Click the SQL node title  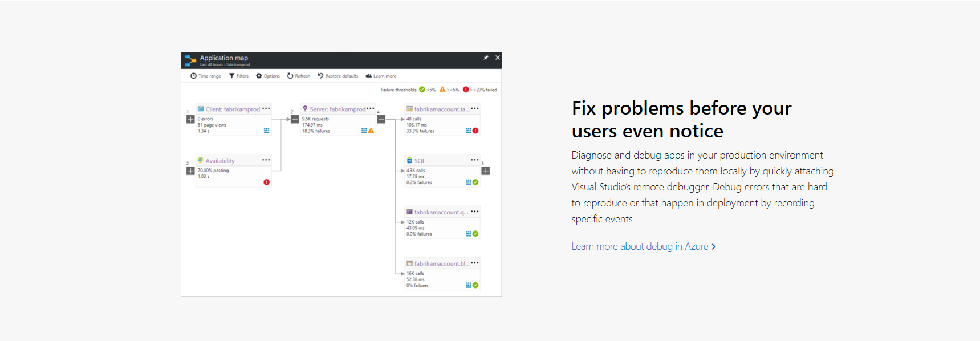pyautogui.click(x=420, y=161)
